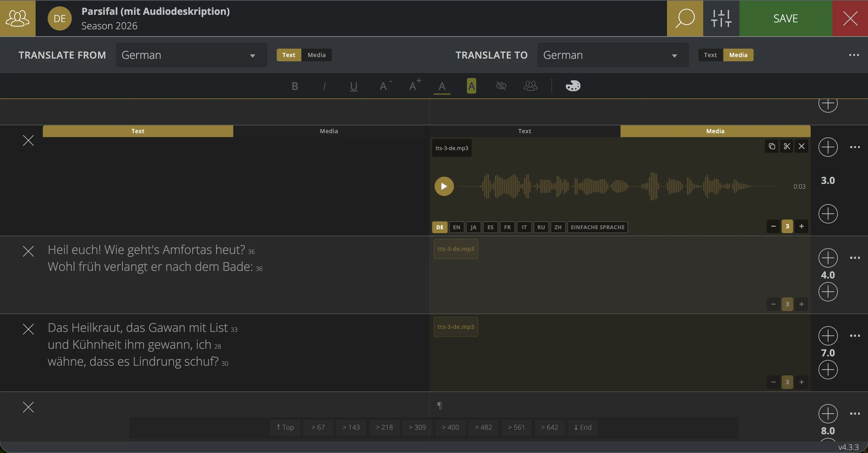This screenshot has height=453, width=868.
Task: Delete the 'Heil euch!' row
Action: [28, 252]
